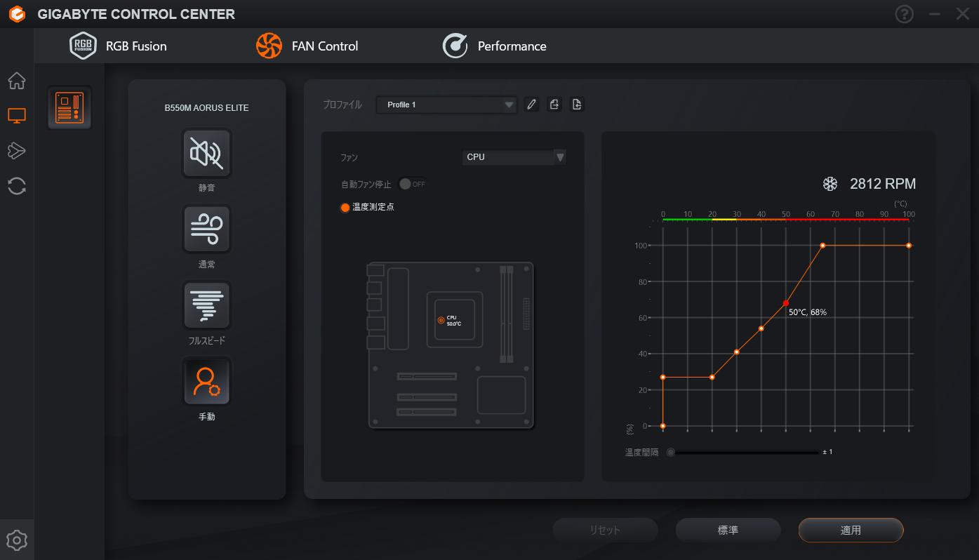Image resolution: width=979 pixels, height=560 pixels.
Task: Choose the Manual (手動) fan mode
Action: click(x=207, y=381)
